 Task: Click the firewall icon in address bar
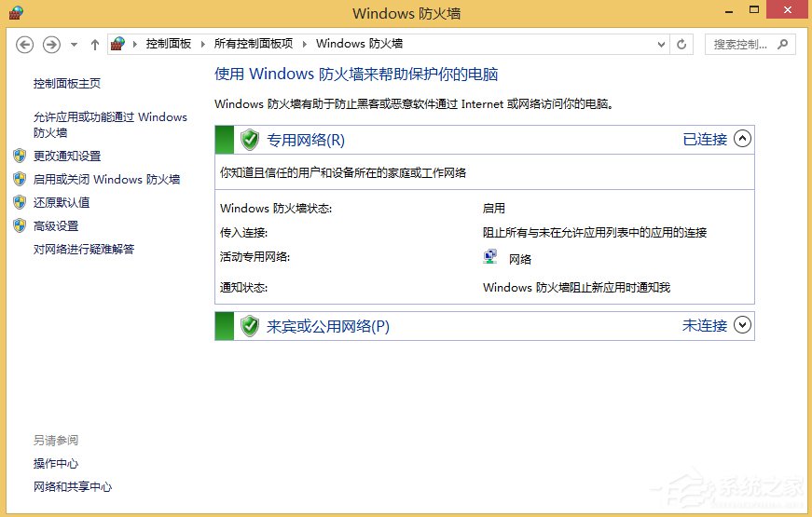point(118,44)
